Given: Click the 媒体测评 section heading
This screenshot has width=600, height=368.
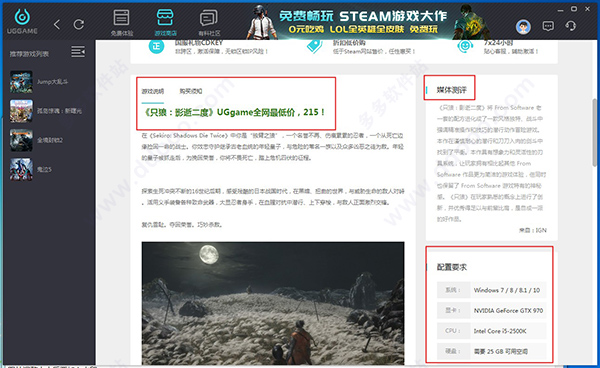Looking at the screenshot, I should [x=452, y=90].
